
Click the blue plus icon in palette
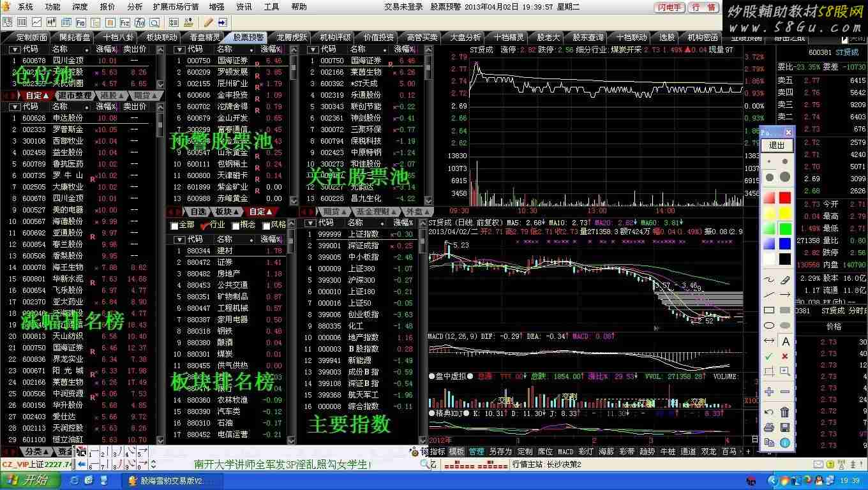(x=769, y=392)
